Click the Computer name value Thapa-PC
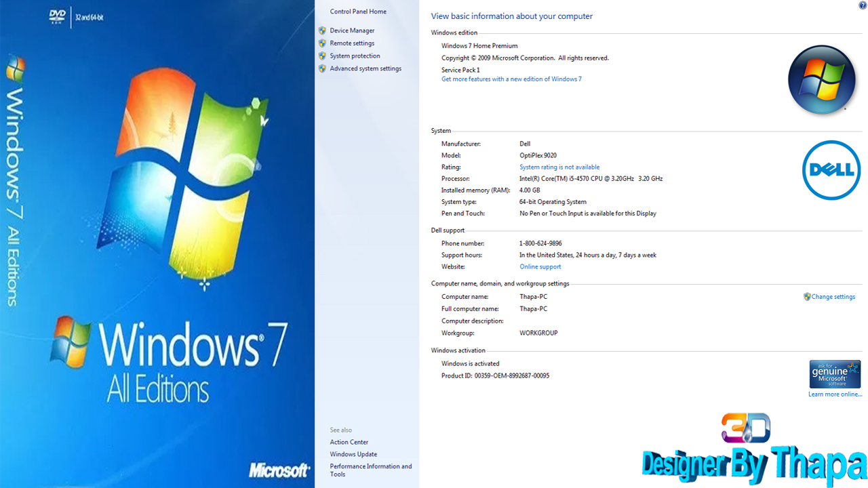The width and height of the screenshot is (868, 488). 533,297
